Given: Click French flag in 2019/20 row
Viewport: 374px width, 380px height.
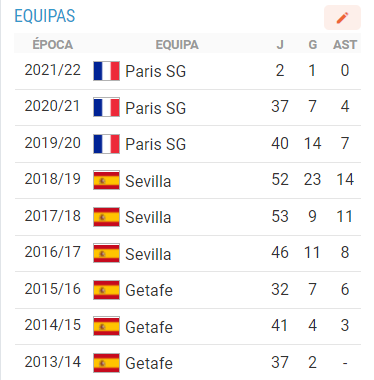Looking at the screenshot, I should click(106, 144).
